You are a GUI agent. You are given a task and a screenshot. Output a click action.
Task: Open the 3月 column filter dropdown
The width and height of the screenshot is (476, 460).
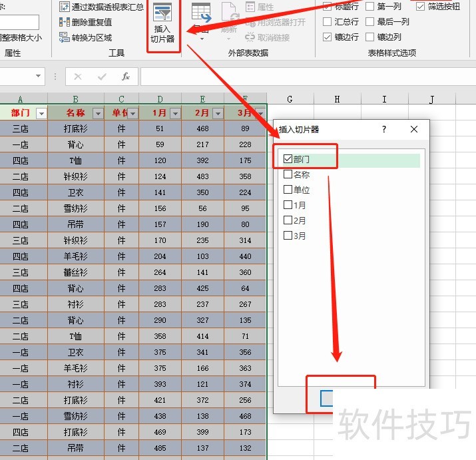tap(261, 114)
